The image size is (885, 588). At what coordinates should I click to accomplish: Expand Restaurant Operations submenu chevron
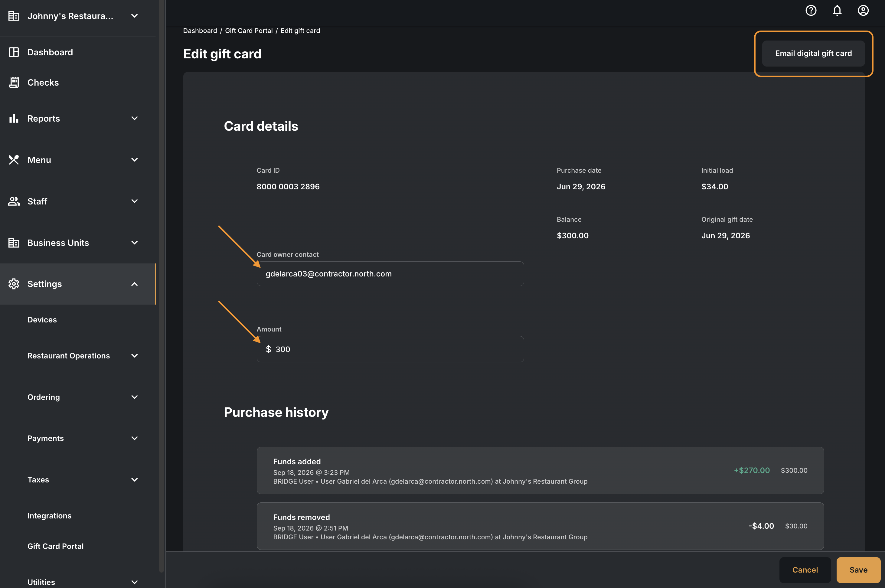[135, 355]
